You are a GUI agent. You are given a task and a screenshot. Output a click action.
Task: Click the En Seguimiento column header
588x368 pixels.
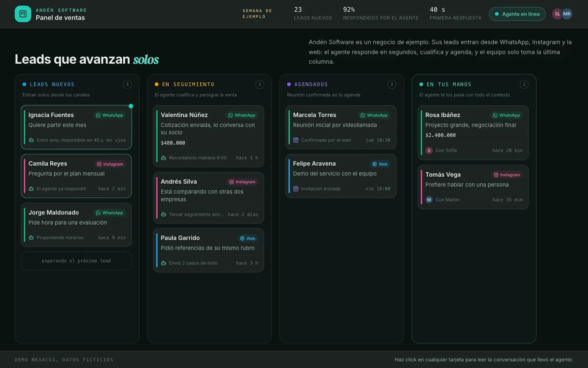(188, 84)
